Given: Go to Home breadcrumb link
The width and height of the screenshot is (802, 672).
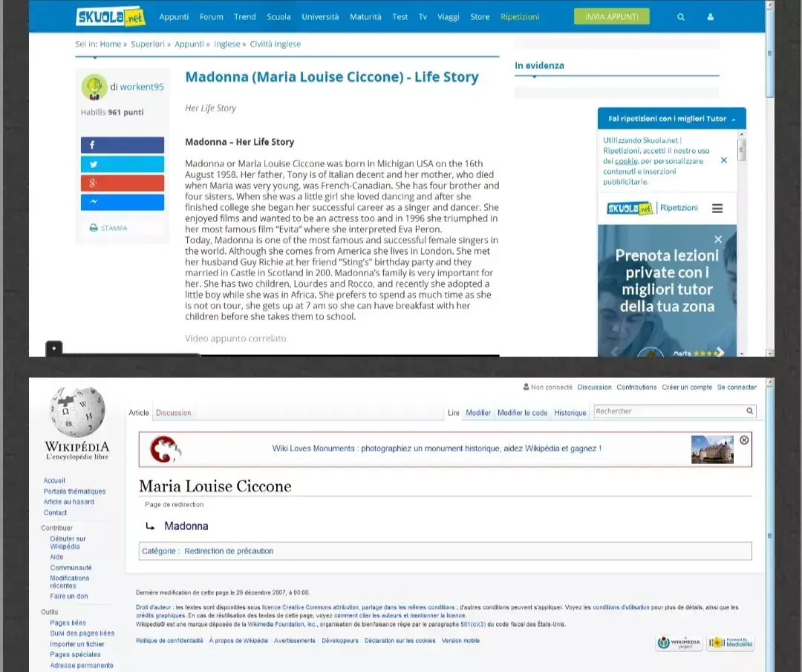Looking at the screenshot, I should click(x=111, y=44).
